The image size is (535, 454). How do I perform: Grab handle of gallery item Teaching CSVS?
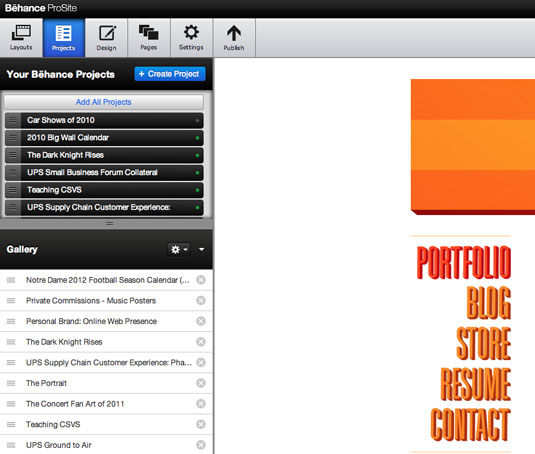[x=11, y=424]
